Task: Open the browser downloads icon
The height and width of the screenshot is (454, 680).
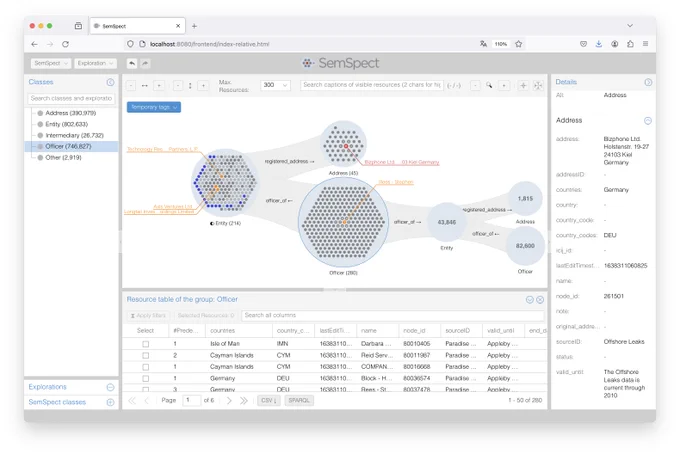Action: [x=598, y=44]
